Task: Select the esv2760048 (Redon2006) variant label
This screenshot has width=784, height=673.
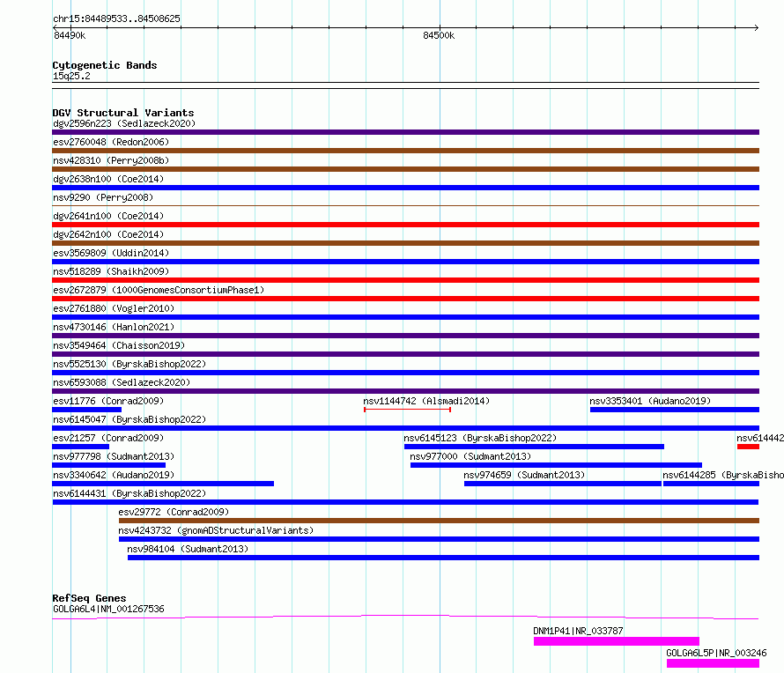Action: click(111, 142)
